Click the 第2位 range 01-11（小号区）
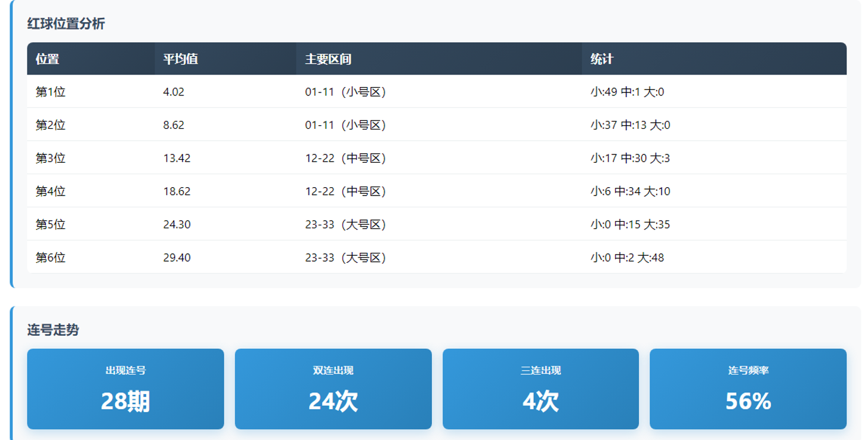The height and width of the screenshot is (440, 868). coord(346,125)
